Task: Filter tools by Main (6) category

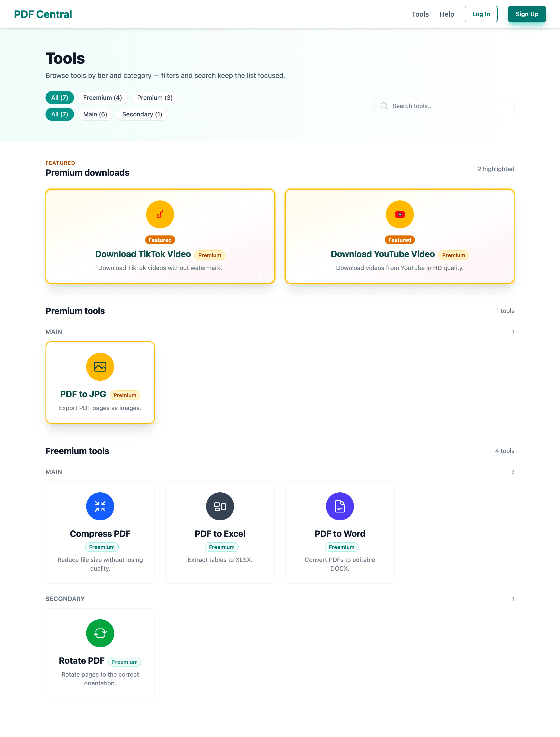Action: (95, 114)
